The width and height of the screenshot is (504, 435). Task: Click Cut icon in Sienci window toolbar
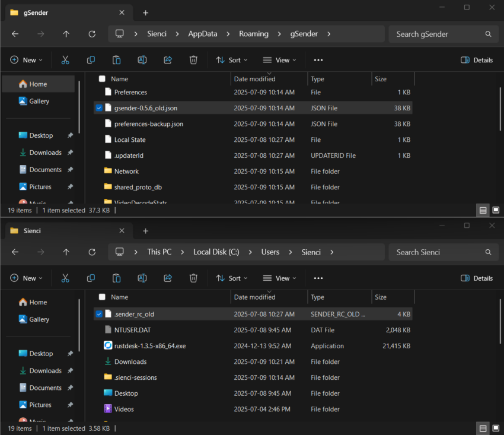[x=65, y=278]
